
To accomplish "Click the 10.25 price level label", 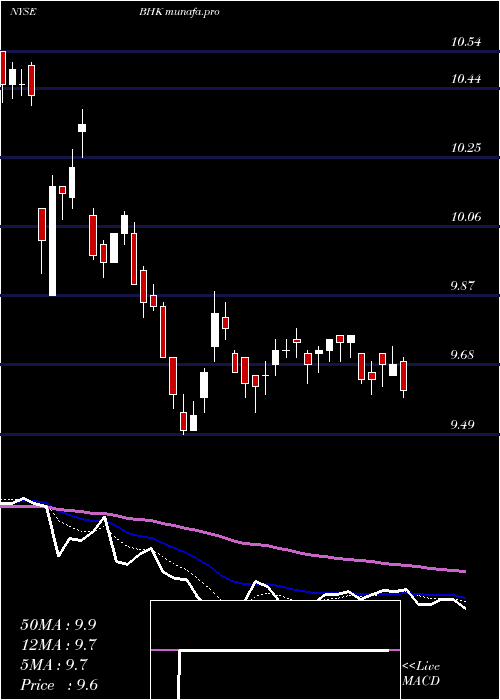I will 466,148.
